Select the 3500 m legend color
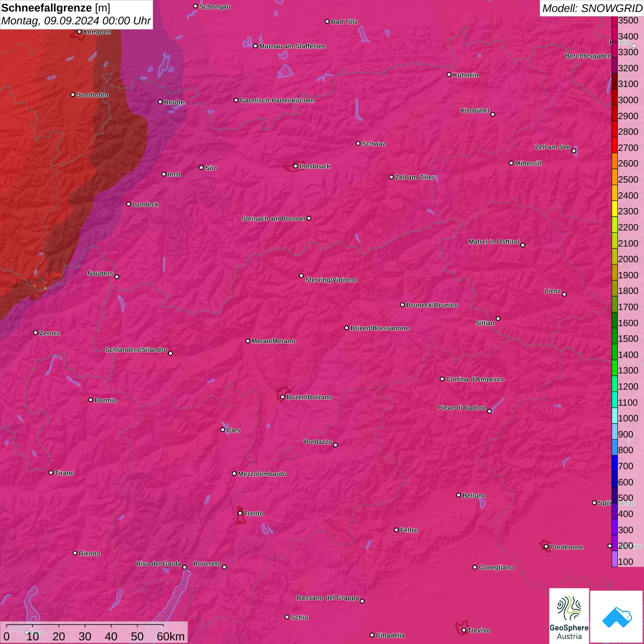This screenshot has height=644, width=644. point(615,20)
